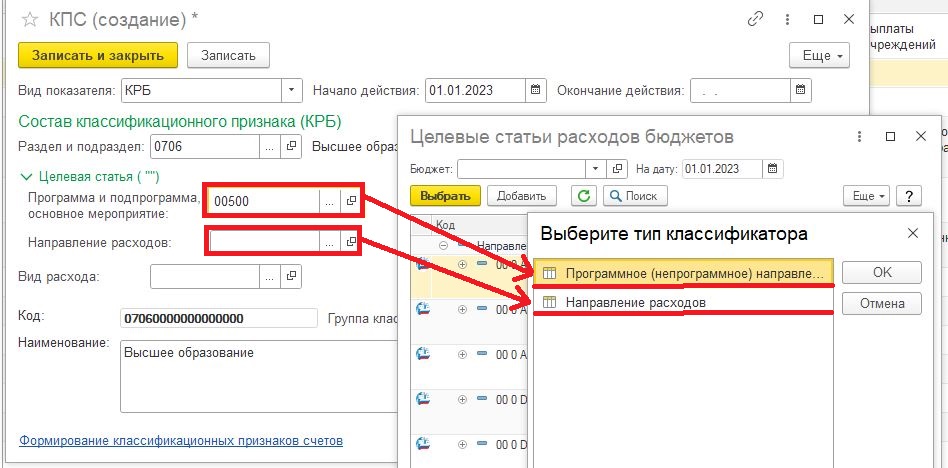Image resolution: width=948 pixels, height=468 pixels.
Task: Select Направление расходов classifier type row
Action: [683, 302]
